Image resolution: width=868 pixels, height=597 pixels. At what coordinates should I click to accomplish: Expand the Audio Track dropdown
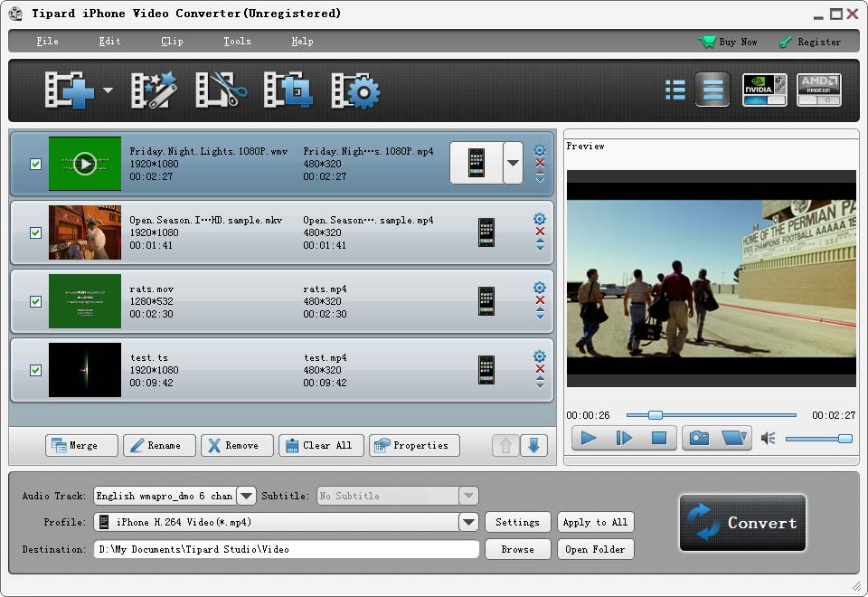point(246,496)
